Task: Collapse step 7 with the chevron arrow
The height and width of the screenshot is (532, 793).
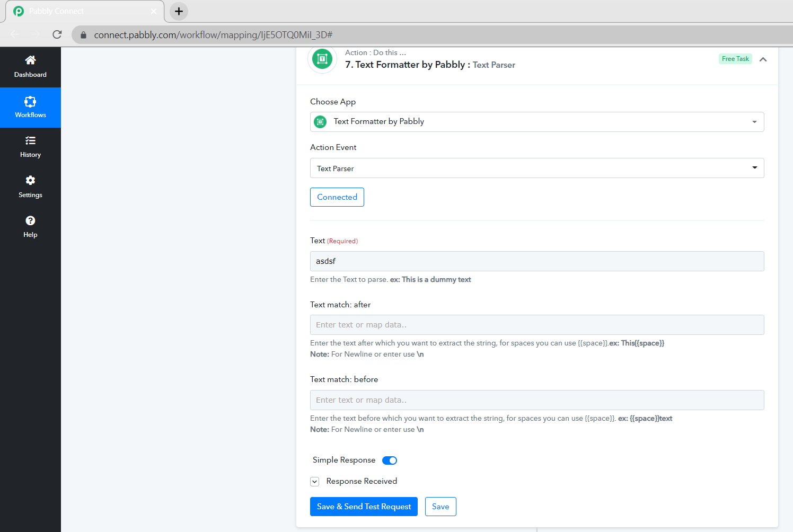Action: click(763, 59)
